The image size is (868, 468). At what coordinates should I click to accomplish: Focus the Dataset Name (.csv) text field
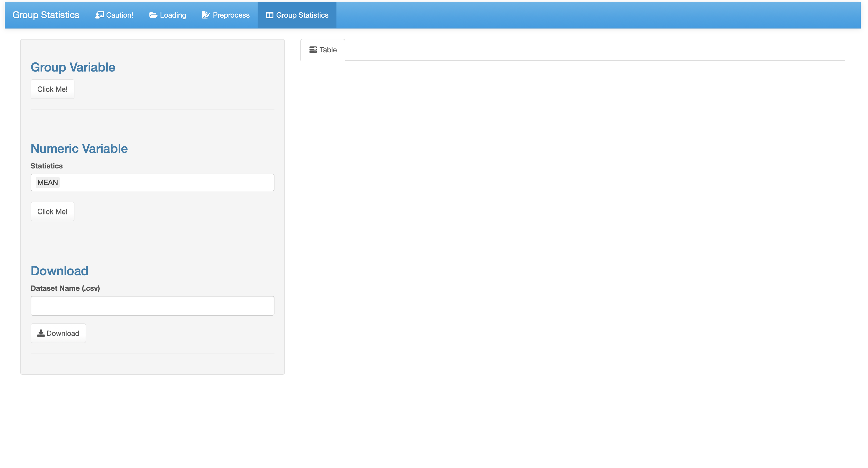tap(152, 306)
